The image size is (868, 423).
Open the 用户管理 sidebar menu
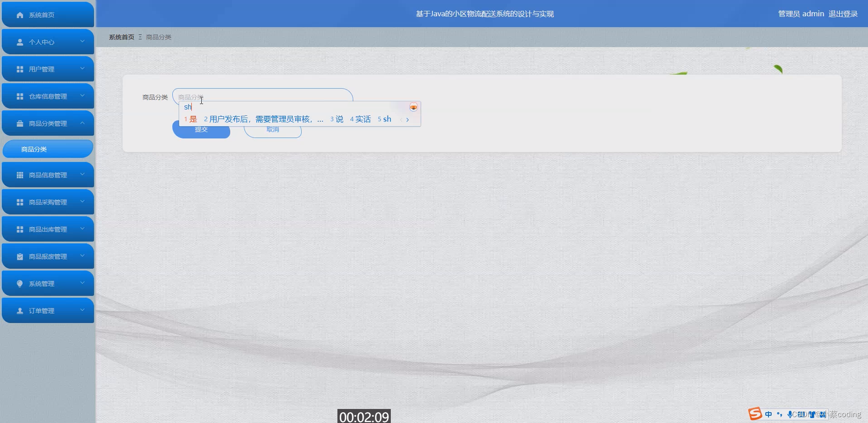click(48, 69)
